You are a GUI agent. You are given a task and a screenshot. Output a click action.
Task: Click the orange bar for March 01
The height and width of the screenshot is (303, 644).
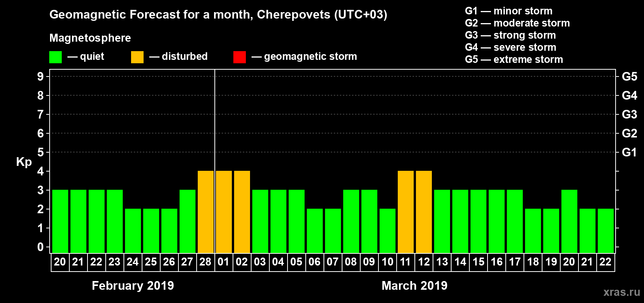pos(224,212)
